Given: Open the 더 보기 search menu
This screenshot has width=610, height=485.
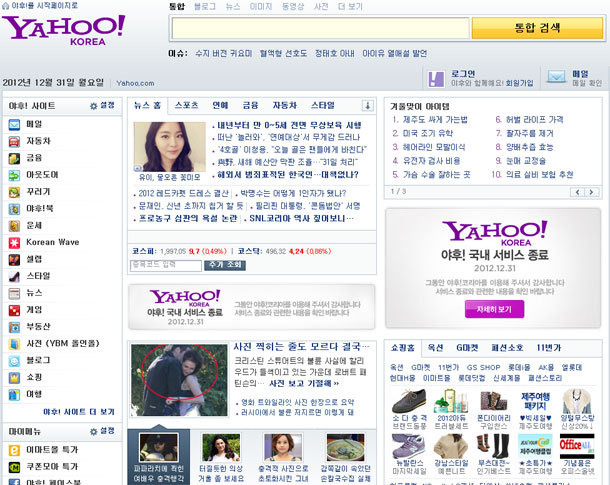Looking at the screenshot, I should 351,7.
